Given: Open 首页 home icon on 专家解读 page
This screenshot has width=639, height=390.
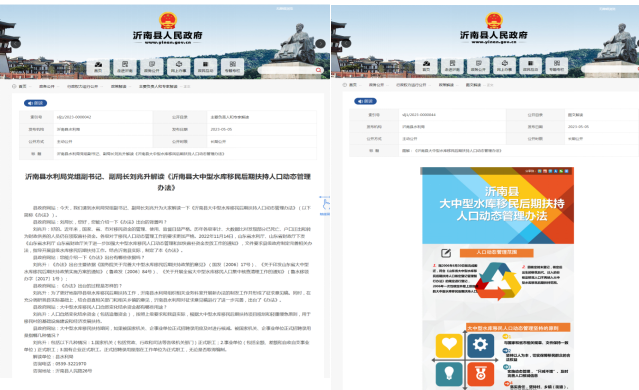Looking at the screenshot, I should [98, 67].
